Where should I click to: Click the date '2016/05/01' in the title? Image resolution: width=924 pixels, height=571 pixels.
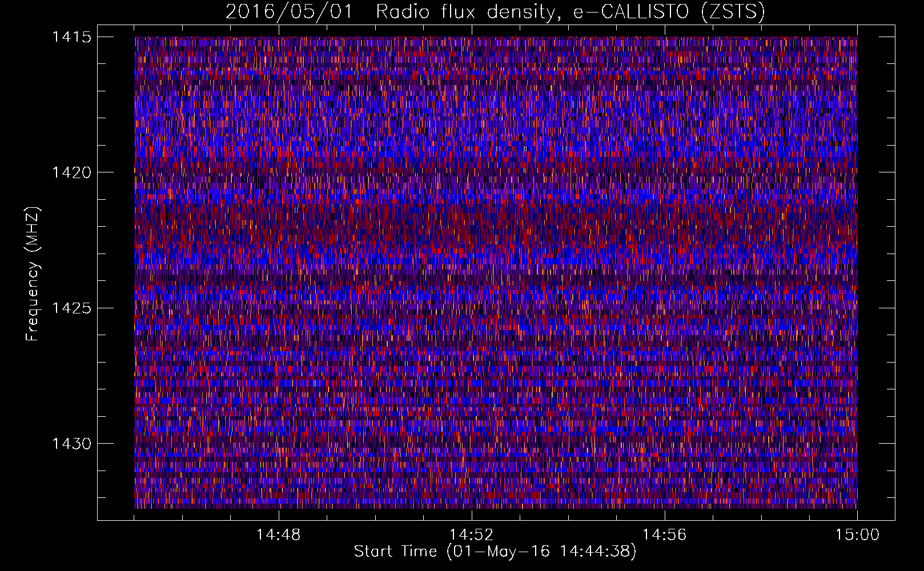(289, 12)
